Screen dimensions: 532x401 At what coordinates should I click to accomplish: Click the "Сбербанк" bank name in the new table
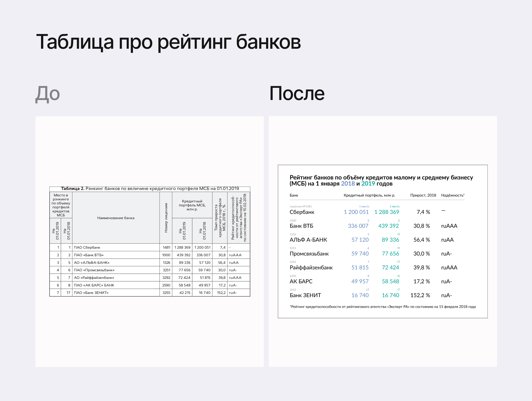click(302, 212)
